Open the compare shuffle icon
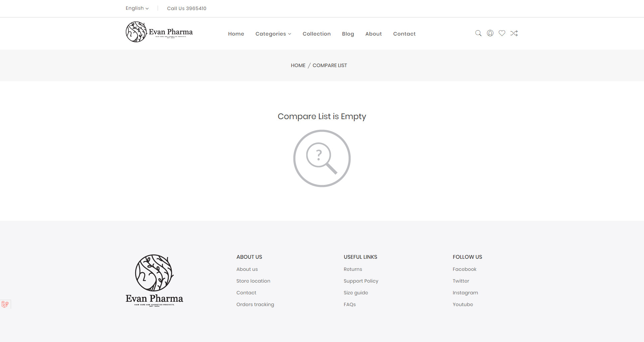Image resolution: width=644 pixels, height=342 pixels. coord(514,33)
